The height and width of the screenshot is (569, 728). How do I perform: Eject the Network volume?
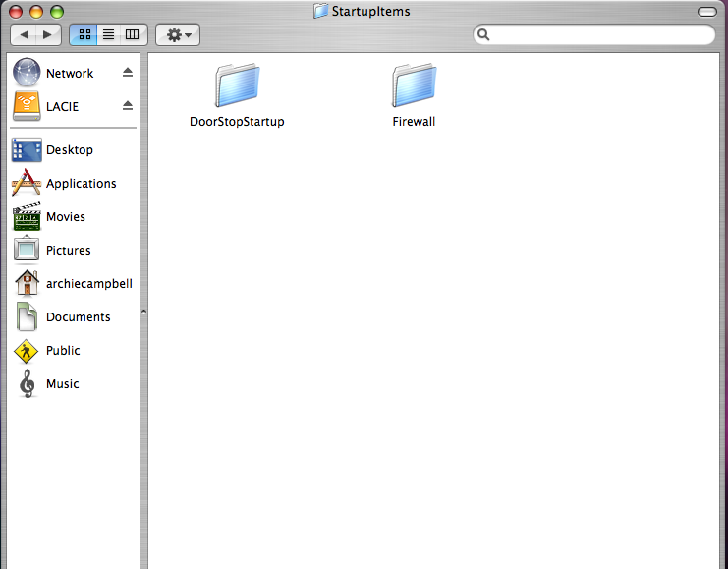tap(128, 73)
